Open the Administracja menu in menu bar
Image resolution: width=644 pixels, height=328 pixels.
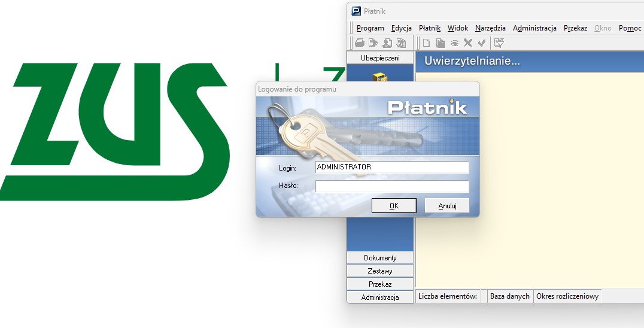tap(534, 28)
